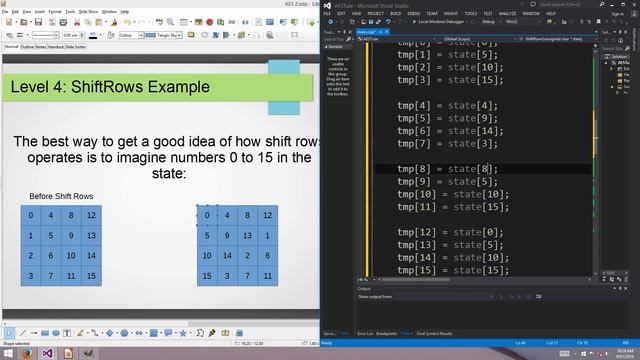Open the Colour fill style dropdown in Impress

coord(131,36)
